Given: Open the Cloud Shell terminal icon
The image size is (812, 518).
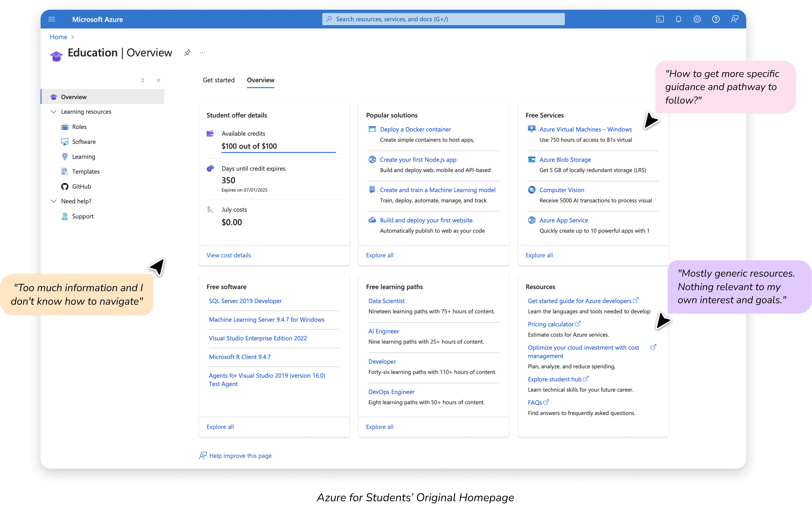Looking at the screenshot, I should [x=659, y=19].
